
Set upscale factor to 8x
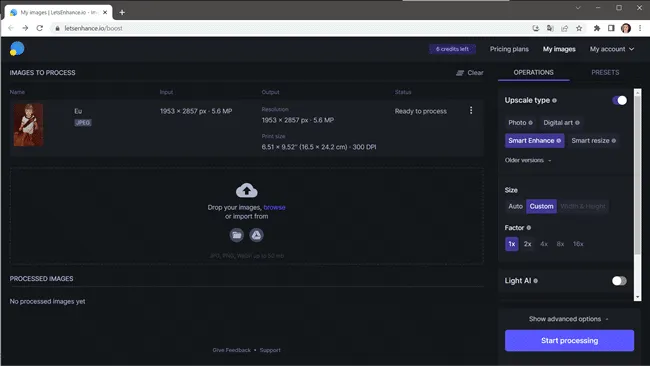[560, 244]
